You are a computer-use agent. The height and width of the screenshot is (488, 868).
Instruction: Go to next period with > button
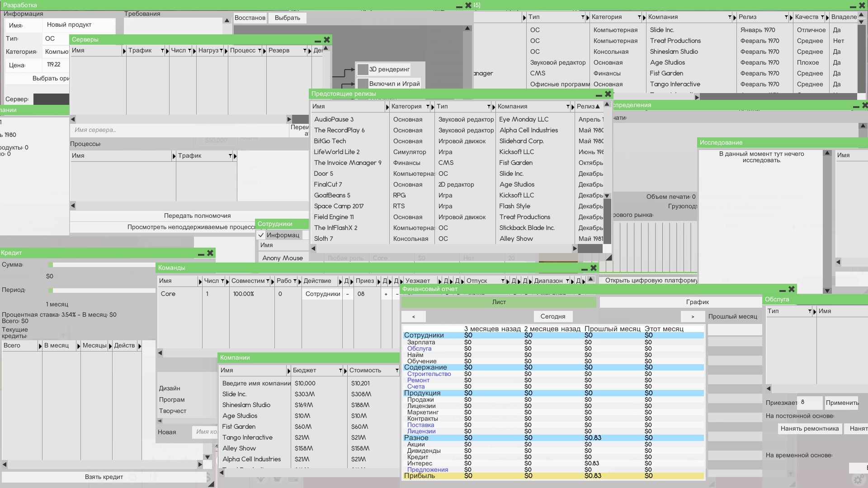click(x=693, y=317)
